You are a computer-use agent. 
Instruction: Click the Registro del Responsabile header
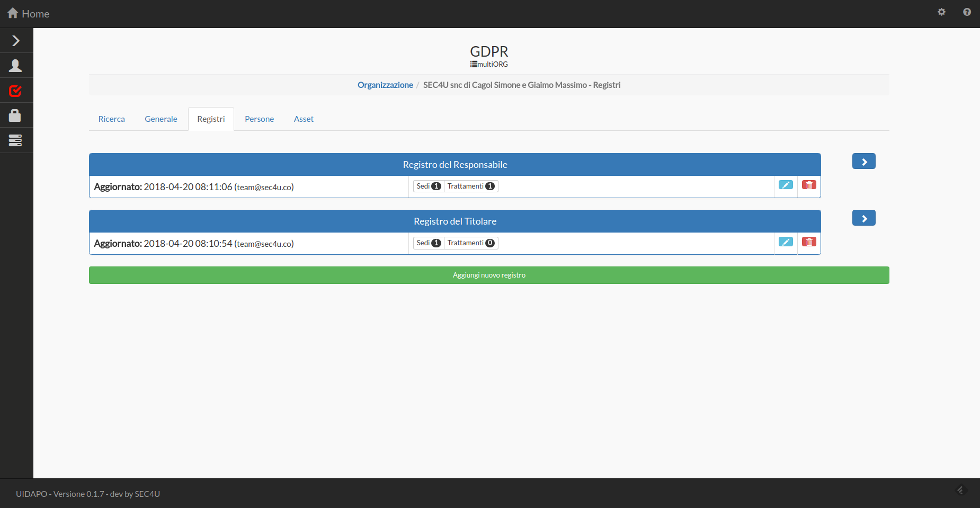click(455, 165)
